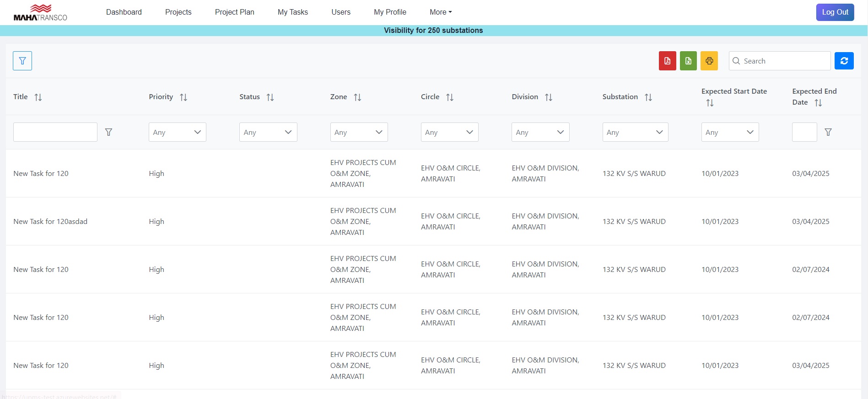
Task: View My Profile
Action: 390,12
